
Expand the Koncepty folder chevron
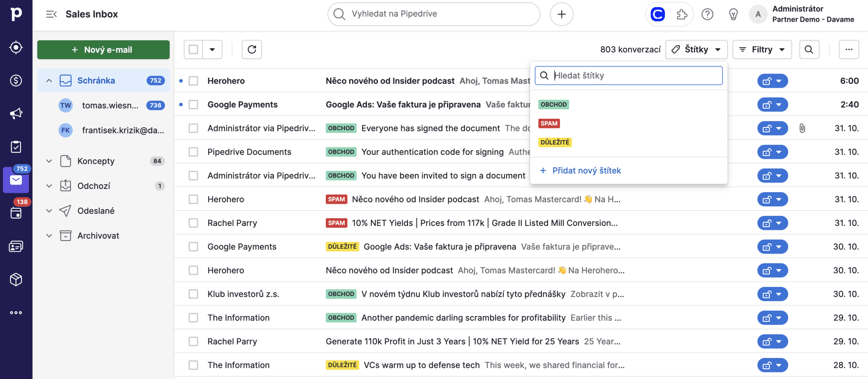[x=49, y=161]
